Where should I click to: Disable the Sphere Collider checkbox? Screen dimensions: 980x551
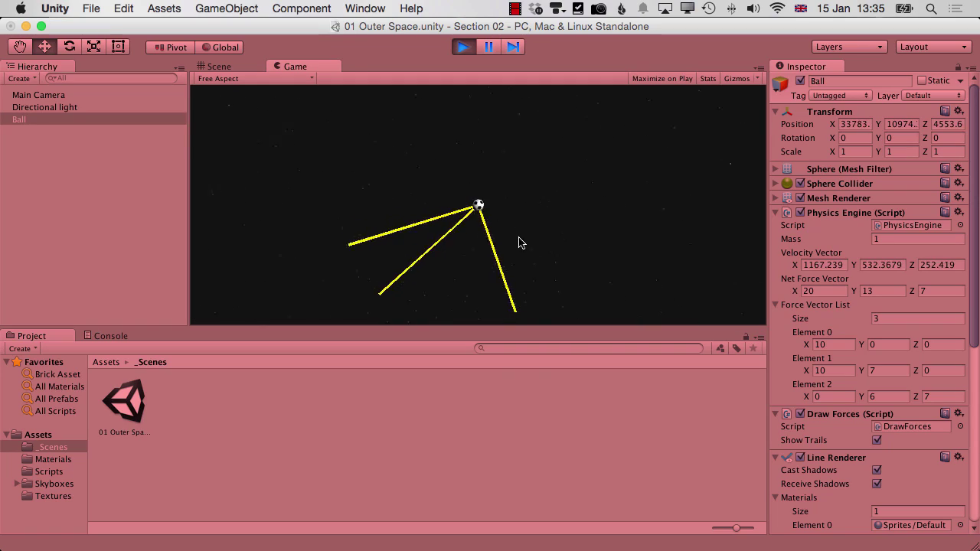coord(800,184)
